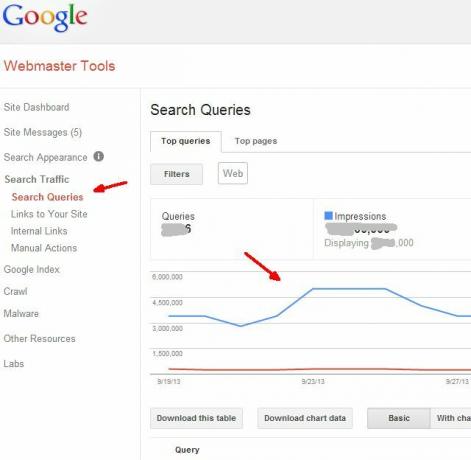Image resolution: width=471 pixels, height=460 pixels.
Task: Click the Web filter box
Action: 233,173
